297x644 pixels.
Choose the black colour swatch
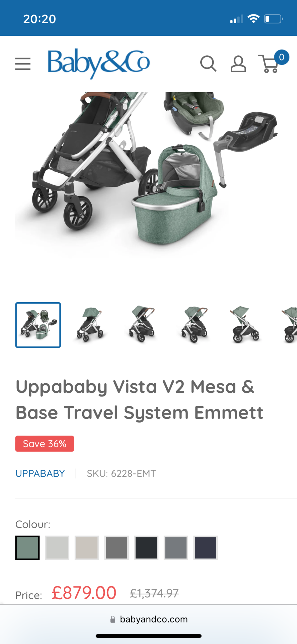click(146, 548)
